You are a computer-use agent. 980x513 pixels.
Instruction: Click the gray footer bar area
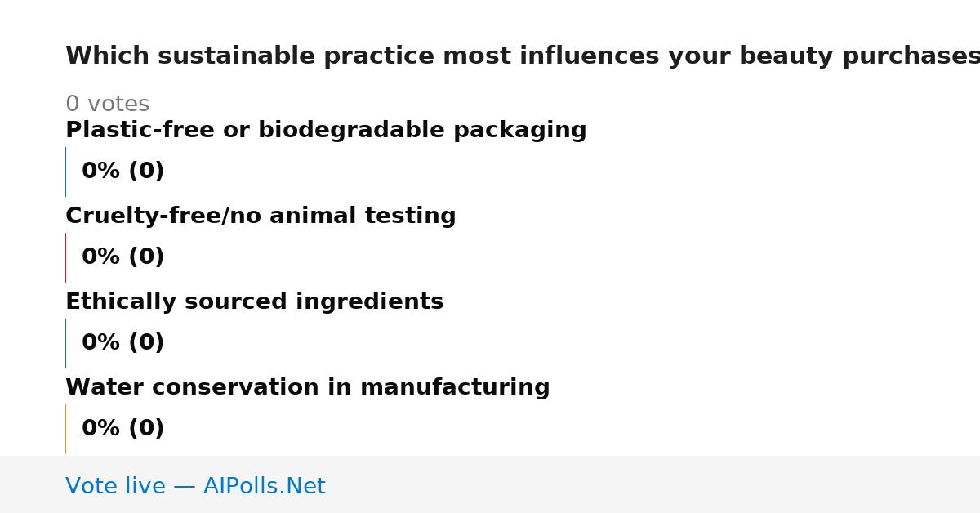pyautogui.click(x=490, y=484)
